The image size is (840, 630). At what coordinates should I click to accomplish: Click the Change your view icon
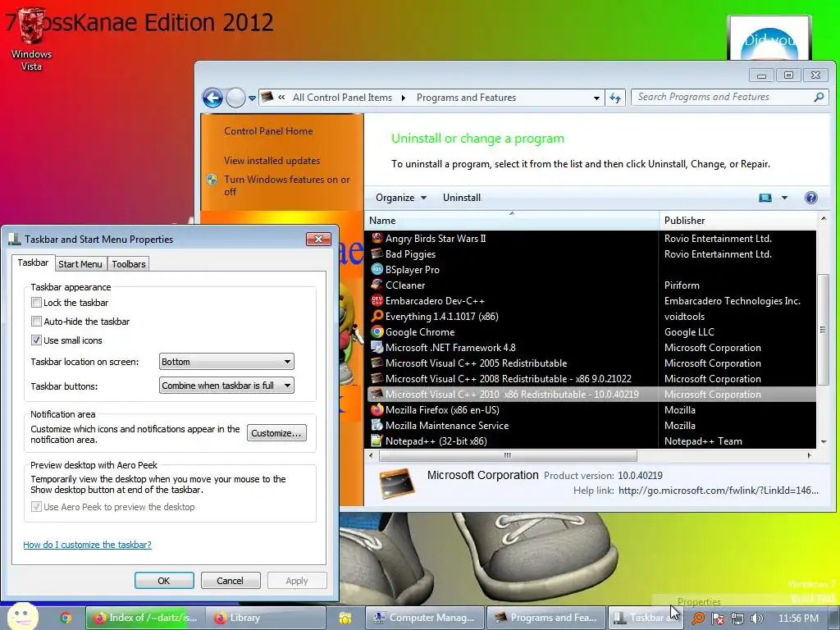[x=765, y=198]
